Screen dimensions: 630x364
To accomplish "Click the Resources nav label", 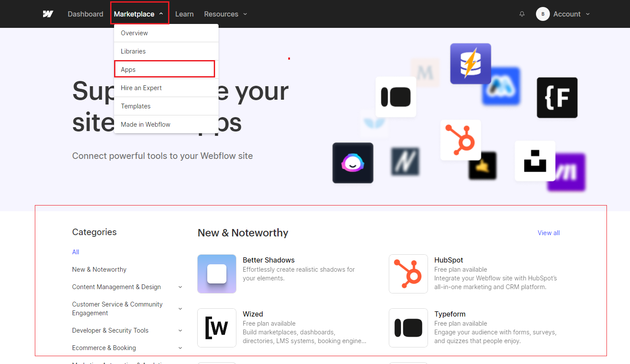I will 221,14.
